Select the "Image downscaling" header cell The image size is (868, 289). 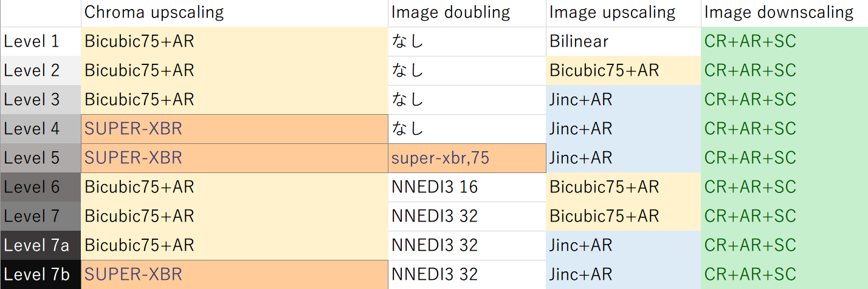click(x=784, y=13)
